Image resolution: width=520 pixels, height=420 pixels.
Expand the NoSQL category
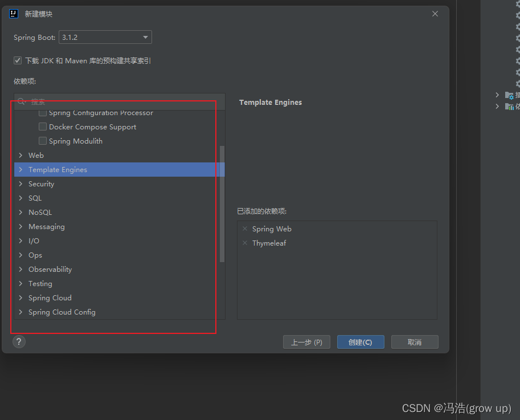[21, 213]
